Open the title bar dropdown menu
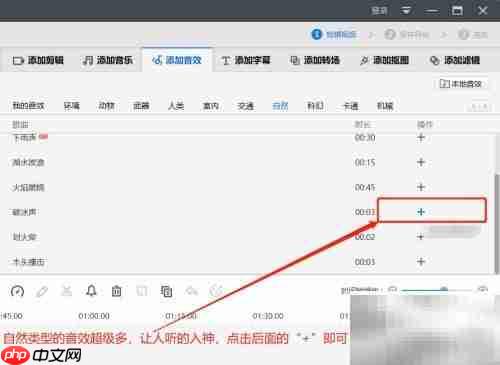 406,11
